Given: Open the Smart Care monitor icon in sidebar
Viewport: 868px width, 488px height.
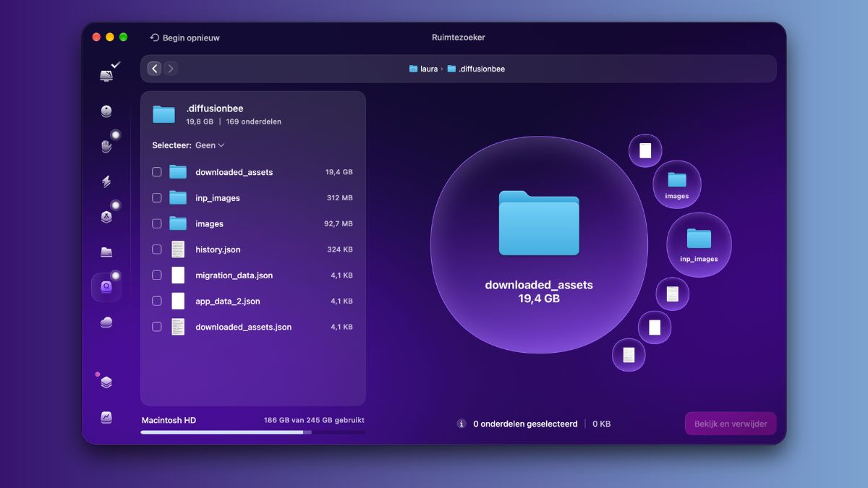Looking at the screenshot, I should point(106,74).
